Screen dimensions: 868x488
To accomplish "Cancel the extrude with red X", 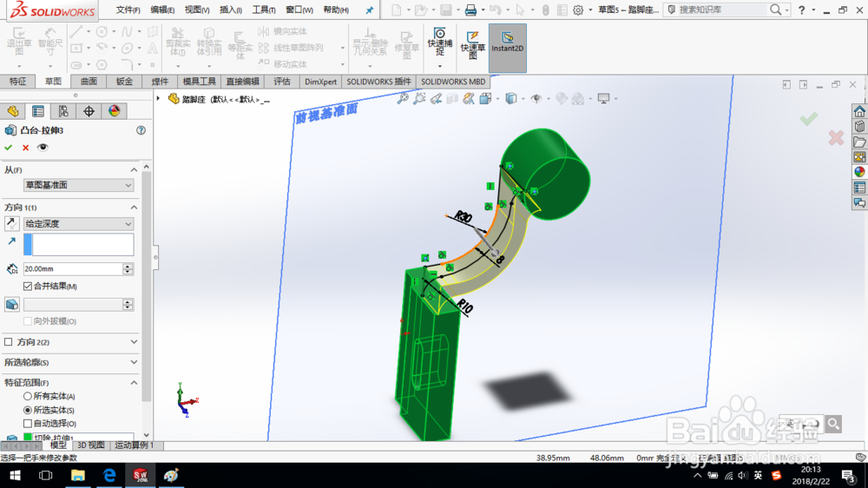I will (25, 148).
